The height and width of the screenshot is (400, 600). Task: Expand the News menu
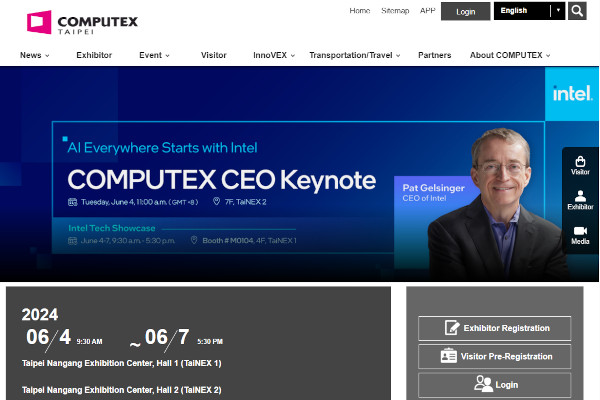pos(34,55)
